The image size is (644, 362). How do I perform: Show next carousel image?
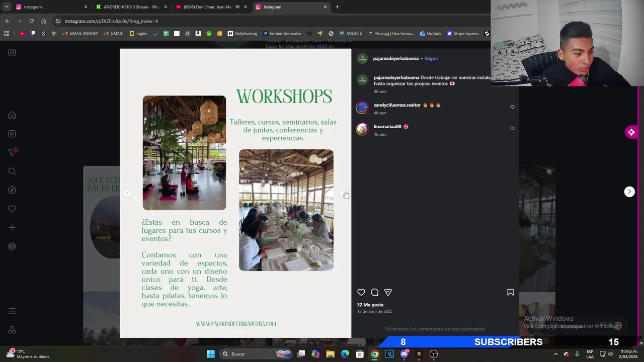coord(344,193)
